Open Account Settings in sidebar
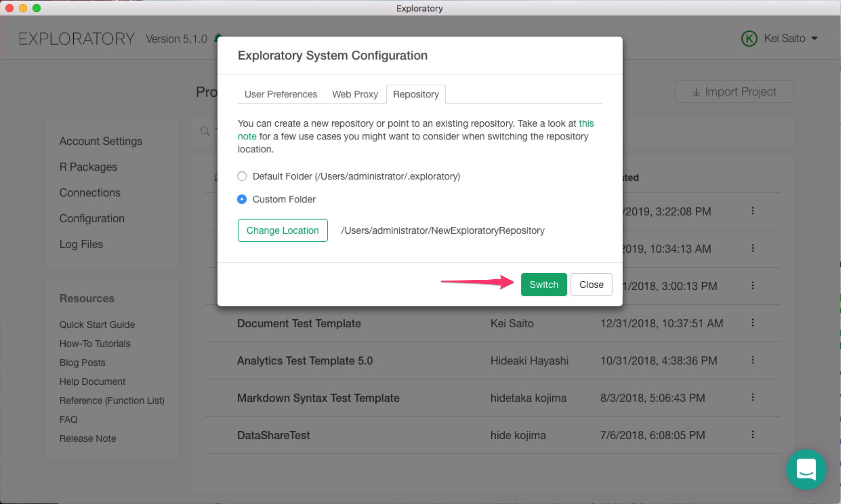This screenshot has height=504, width=841. [x=101, y=141]
